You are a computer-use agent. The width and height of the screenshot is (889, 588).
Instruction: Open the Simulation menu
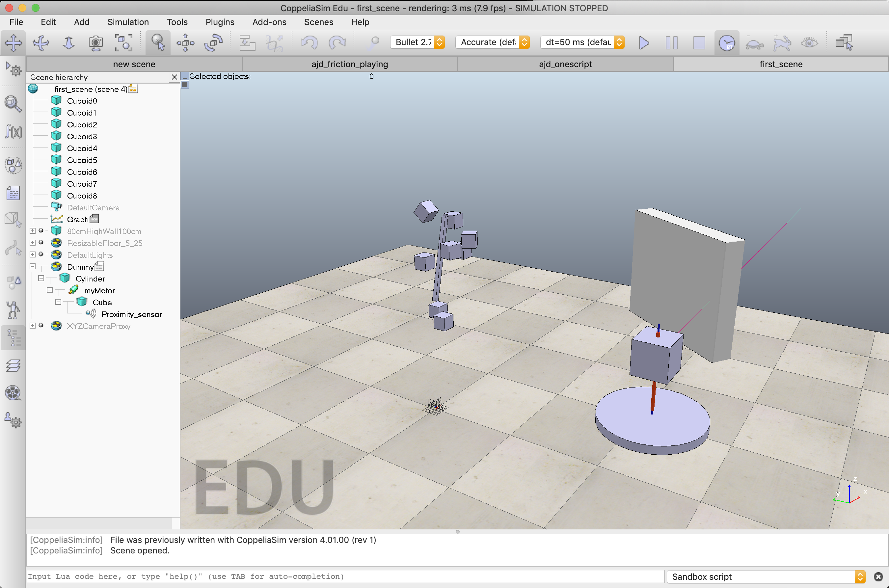[x=128, y=22]
